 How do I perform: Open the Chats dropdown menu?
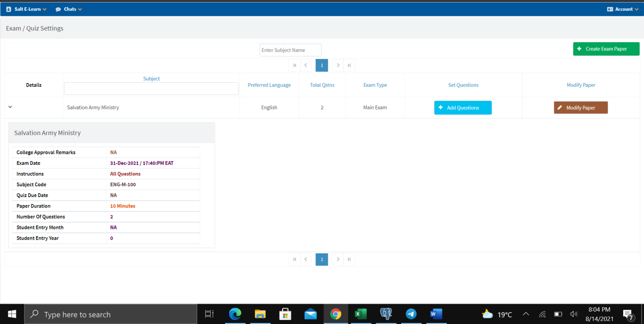(x=69, y=9)
